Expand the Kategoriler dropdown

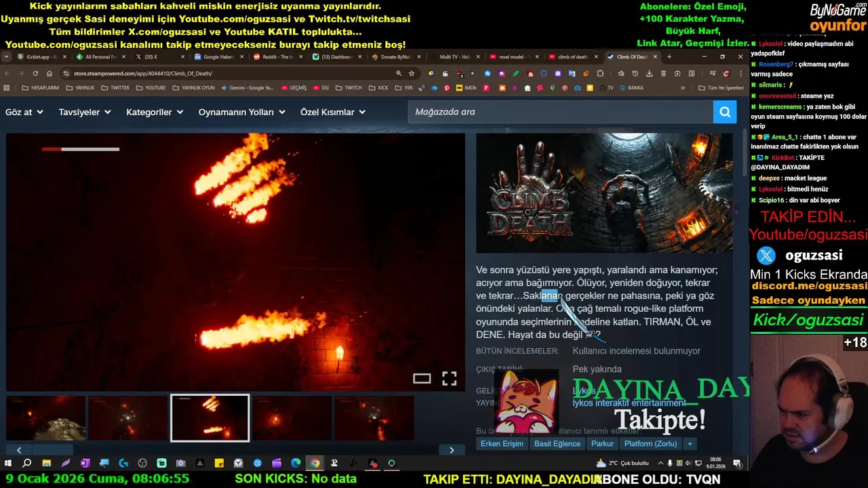(155, 112)
